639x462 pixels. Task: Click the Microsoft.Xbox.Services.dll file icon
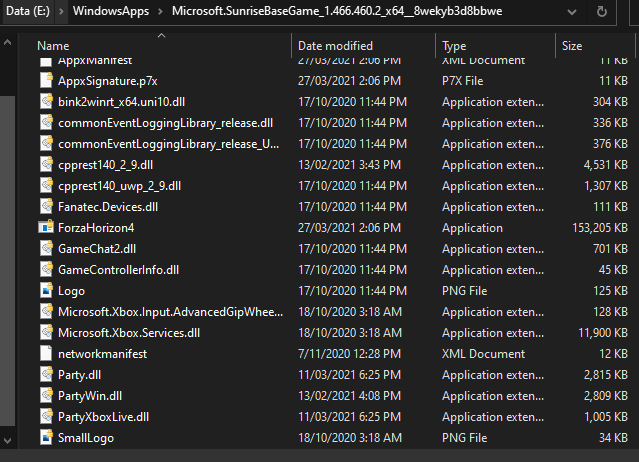point(46,332)
